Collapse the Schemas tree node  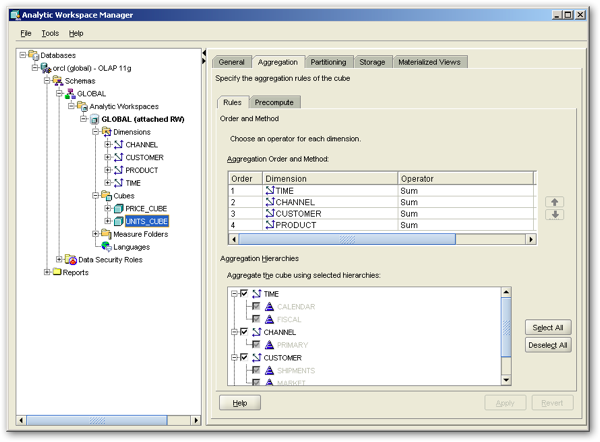(x=47, y=81)
